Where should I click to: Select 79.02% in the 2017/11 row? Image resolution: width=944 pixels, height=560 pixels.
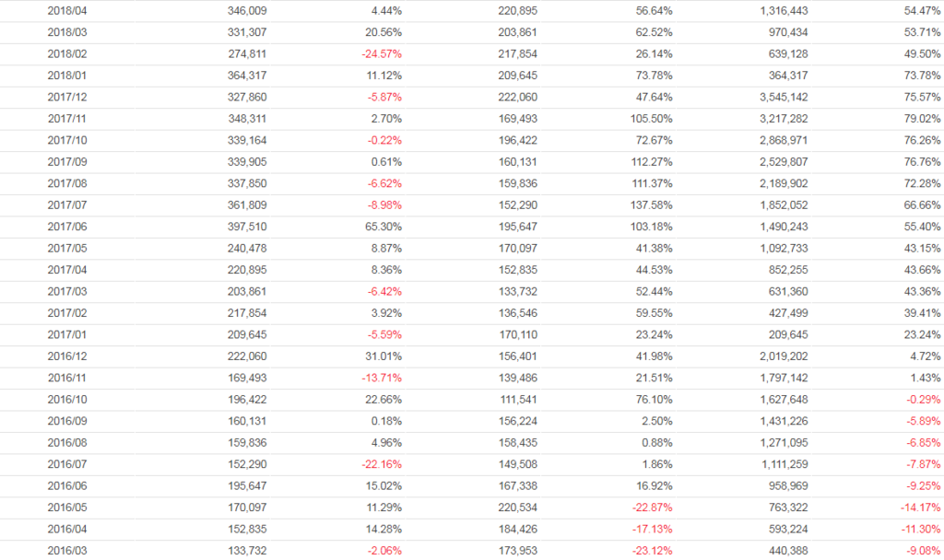pos(922,119)
